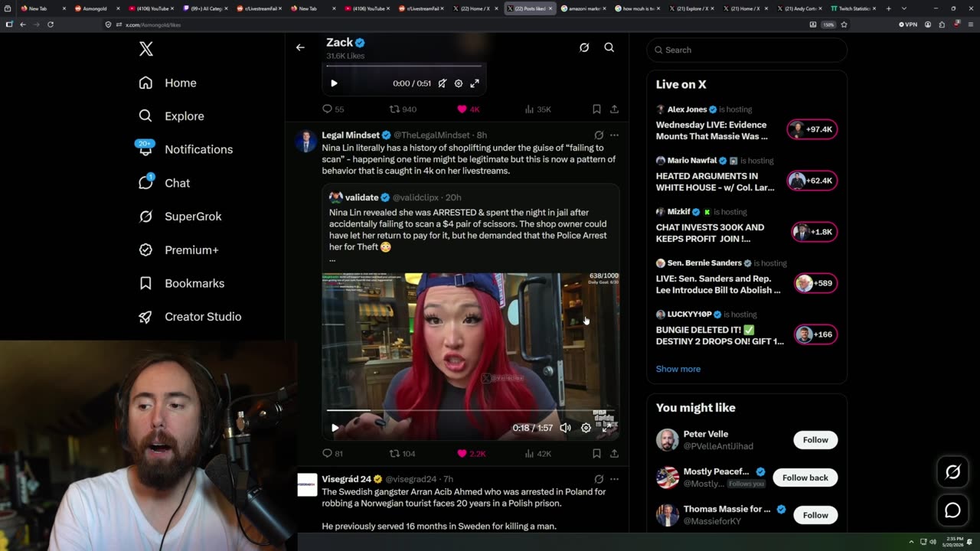Screen dimensions: 980x551
Task: Open floating Grok button
Action: [952, 472]
